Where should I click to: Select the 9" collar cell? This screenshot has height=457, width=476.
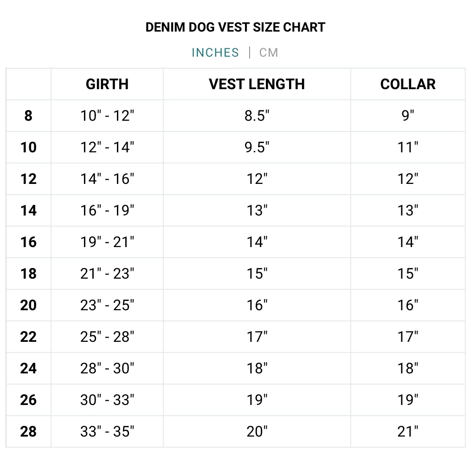(x=408, y=116)
